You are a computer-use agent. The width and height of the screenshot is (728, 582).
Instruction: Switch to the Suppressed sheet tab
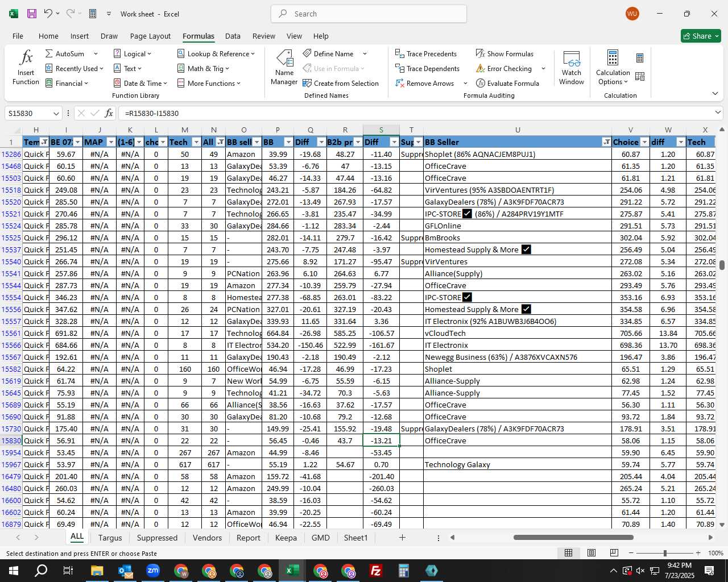click(x=157, y=538)
